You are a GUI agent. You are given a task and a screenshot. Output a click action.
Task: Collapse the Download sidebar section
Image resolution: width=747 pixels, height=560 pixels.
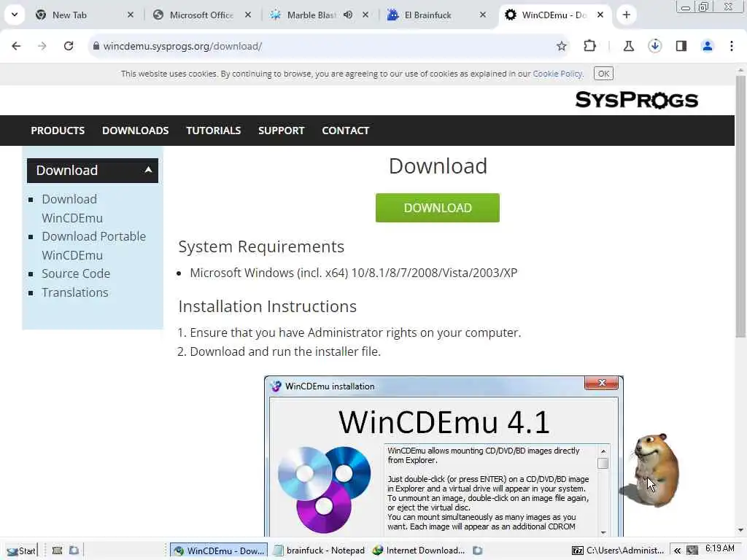coord(93,171)
